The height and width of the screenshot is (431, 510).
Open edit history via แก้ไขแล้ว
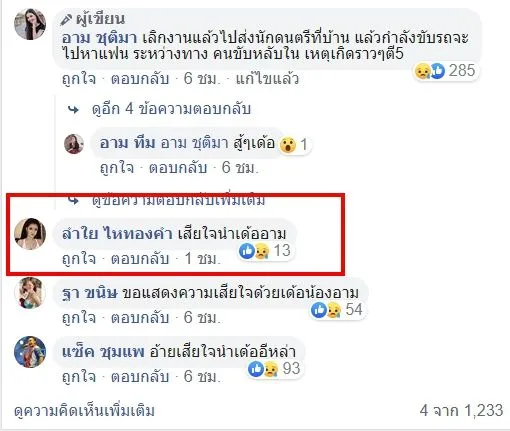(267, 79)
